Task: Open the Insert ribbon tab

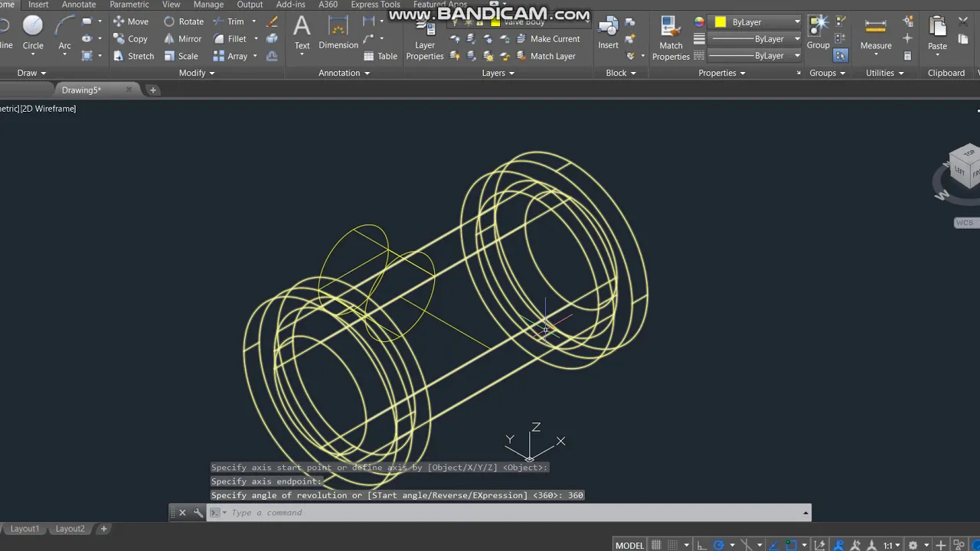Action: (38, 5)
